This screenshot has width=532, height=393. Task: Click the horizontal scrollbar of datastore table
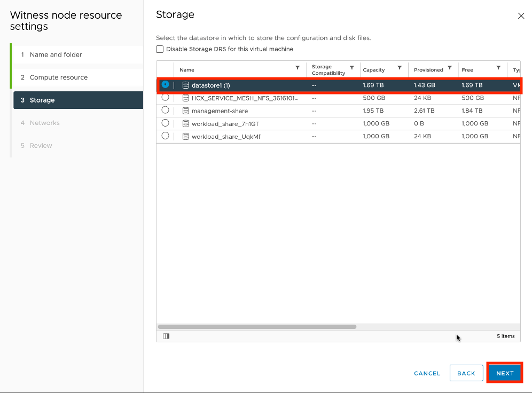tap(257, 327)
